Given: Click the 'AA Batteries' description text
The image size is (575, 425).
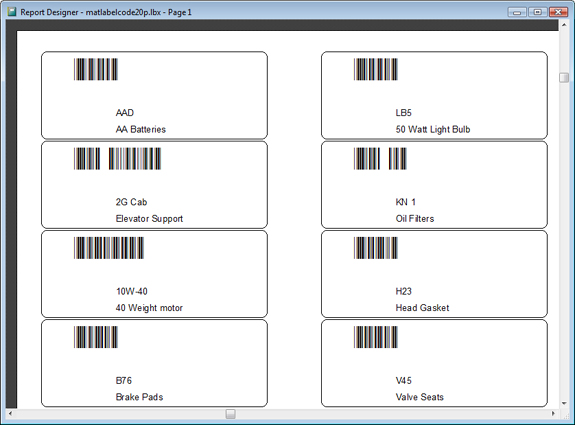Looking at the screenshot, I should click(x=141, y=129).
